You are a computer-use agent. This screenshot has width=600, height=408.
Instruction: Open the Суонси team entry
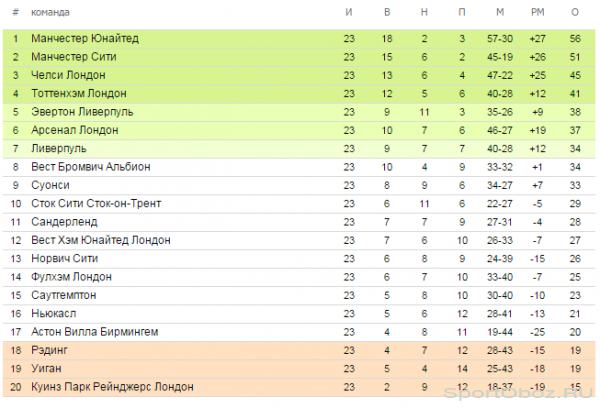[51, 186]
